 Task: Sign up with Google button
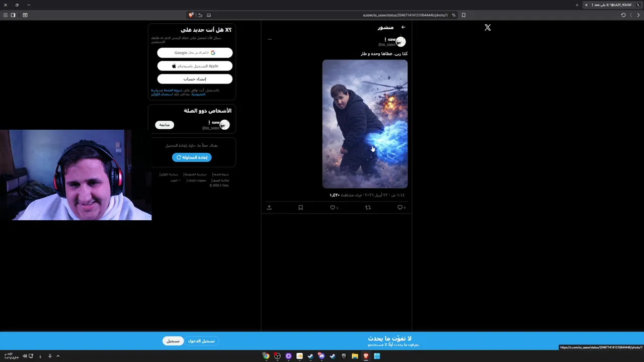pos(195,53)
